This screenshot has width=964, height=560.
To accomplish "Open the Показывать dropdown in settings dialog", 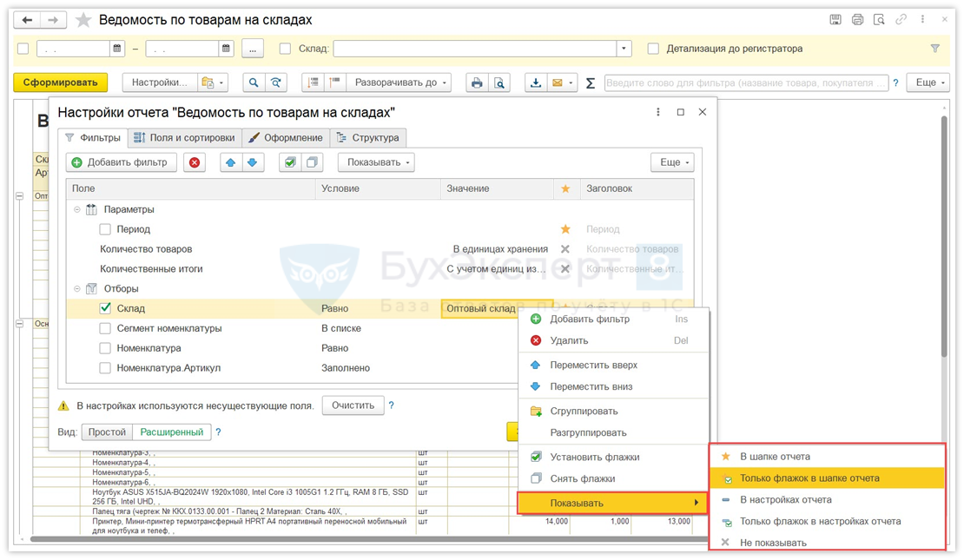I will 380,162.
